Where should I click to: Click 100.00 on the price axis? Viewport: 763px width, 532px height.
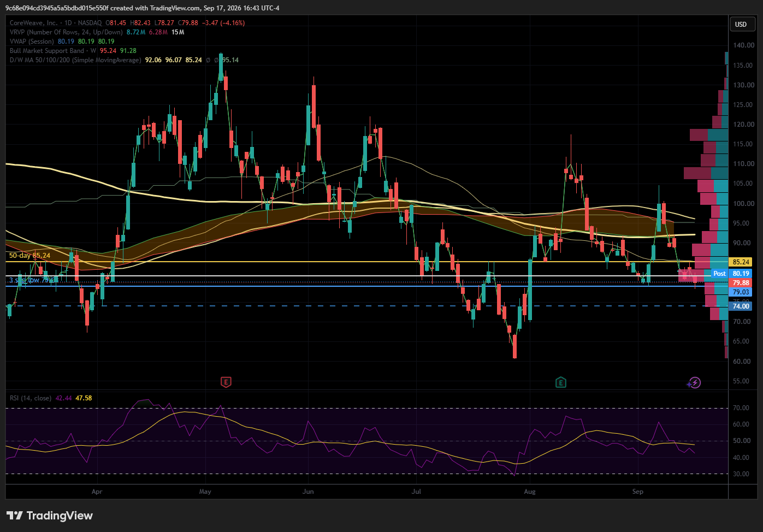coord(744,204)
